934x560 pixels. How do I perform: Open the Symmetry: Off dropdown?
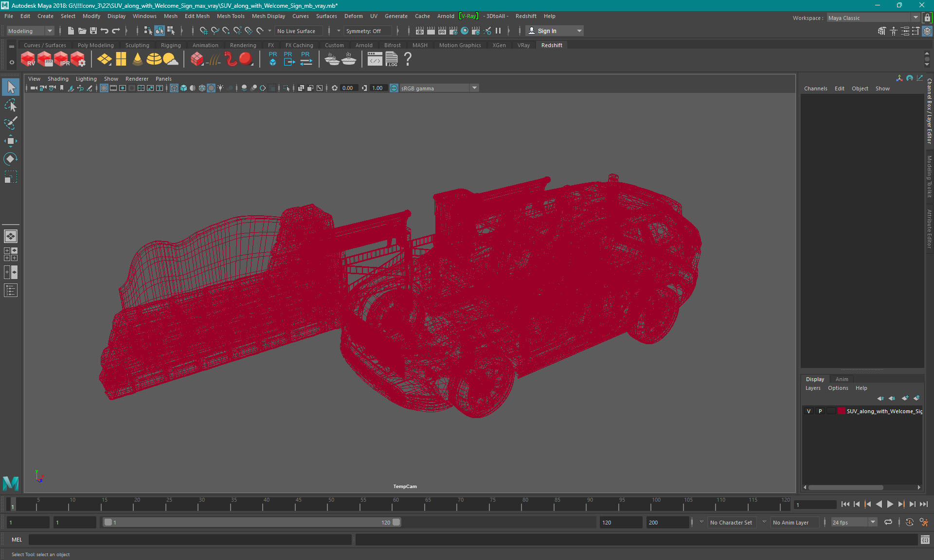[368, 31]
